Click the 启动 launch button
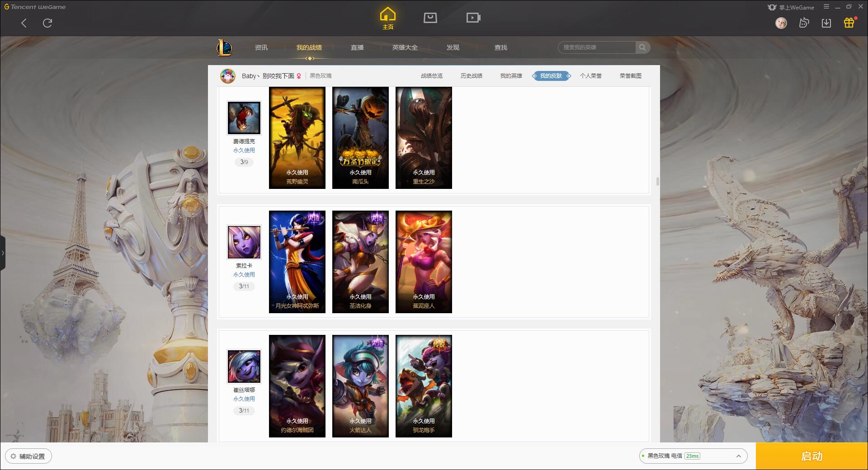Viewport: 868px width, 470px height. click(x=811, y=456)
